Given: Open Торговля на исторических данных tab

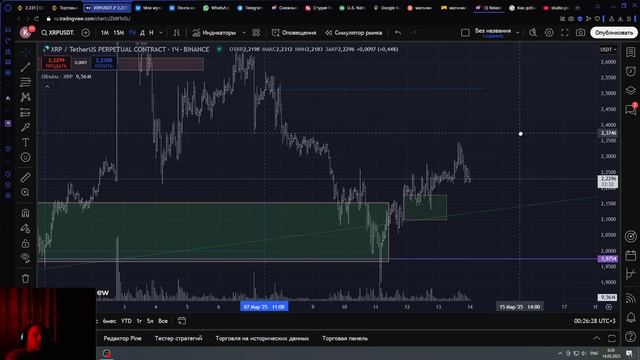Looking at the screenshot, I should [x=262, y=338].
